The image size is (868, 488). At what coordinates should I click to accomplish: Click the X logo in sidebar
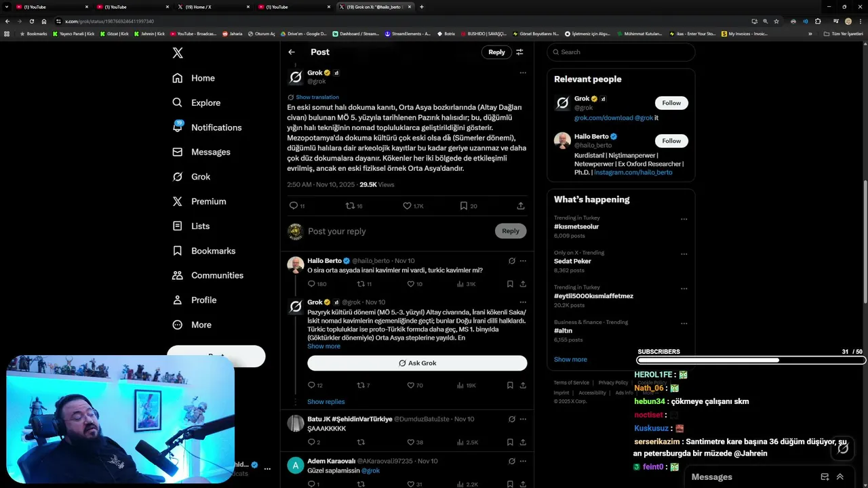point(178,53)
